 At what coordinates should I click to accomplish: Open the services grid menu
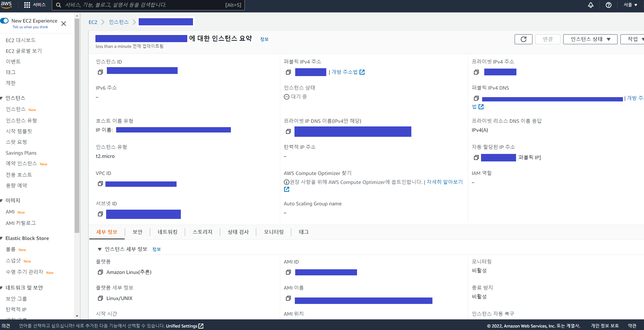(x=27, y=5)
